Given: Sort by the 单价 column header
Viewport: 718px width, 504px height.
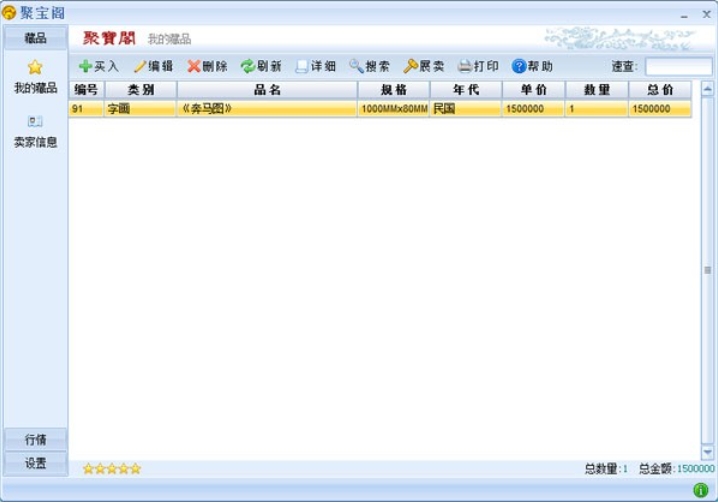Looking at the screenshot, I should click(x=533, y=90).
